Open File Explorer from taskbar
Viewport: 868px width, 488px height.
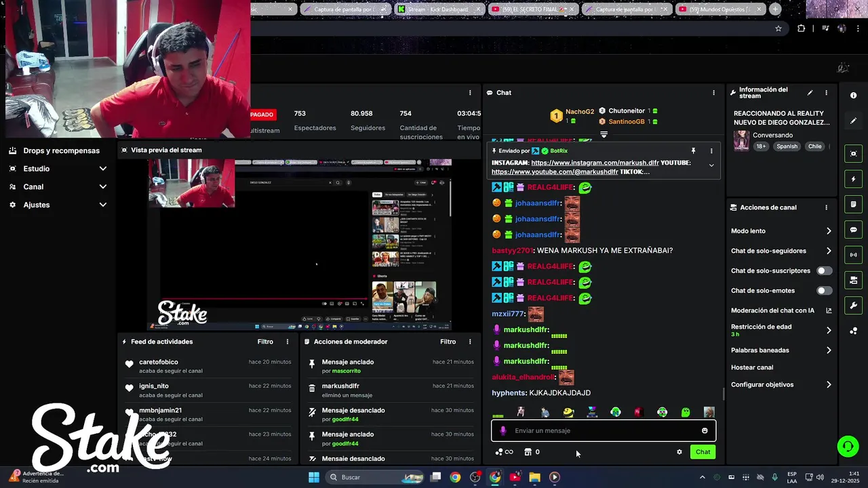point(534,477)
